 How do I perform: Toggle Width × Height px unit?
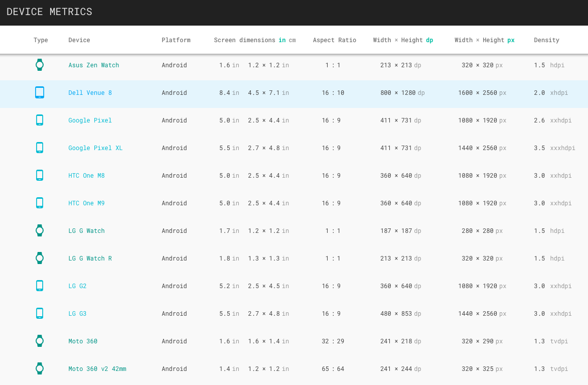pos(511,40)
